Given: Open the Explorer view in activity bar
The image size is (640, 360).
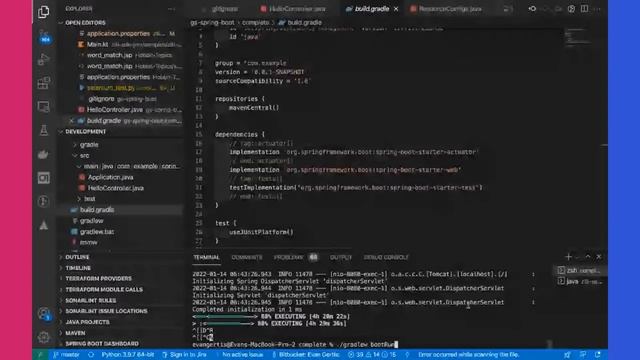Looking at the screenshot, I should click(44, 12).
